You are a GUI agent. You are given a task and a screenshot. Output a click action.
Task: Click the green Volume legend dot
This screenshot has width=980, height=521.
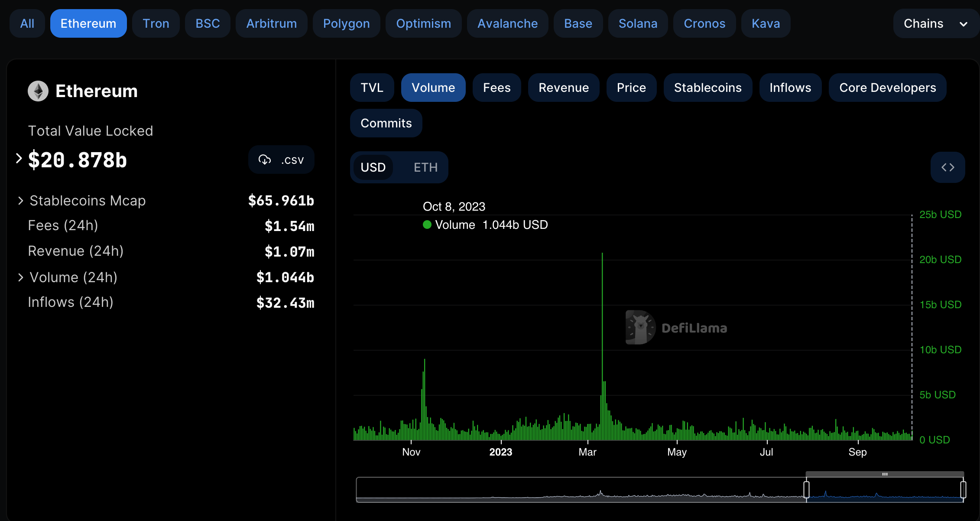tap(427, 225)
